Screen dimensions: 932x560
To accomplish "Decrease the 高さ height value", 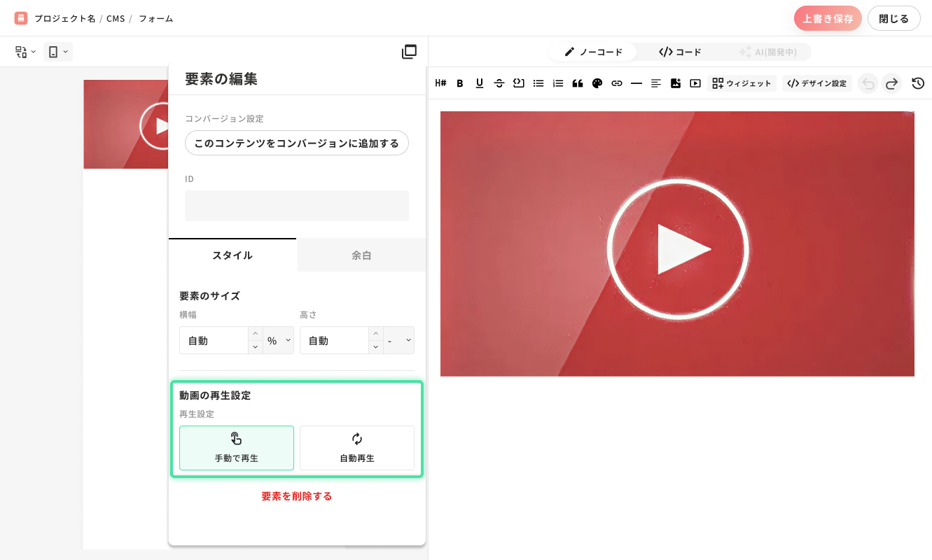I will [376, 347].
